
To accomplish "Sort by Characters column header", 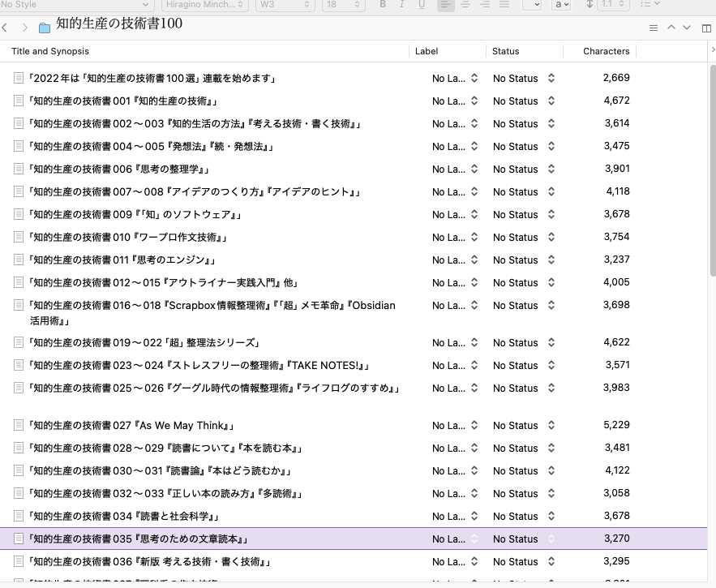I will 606,51.
